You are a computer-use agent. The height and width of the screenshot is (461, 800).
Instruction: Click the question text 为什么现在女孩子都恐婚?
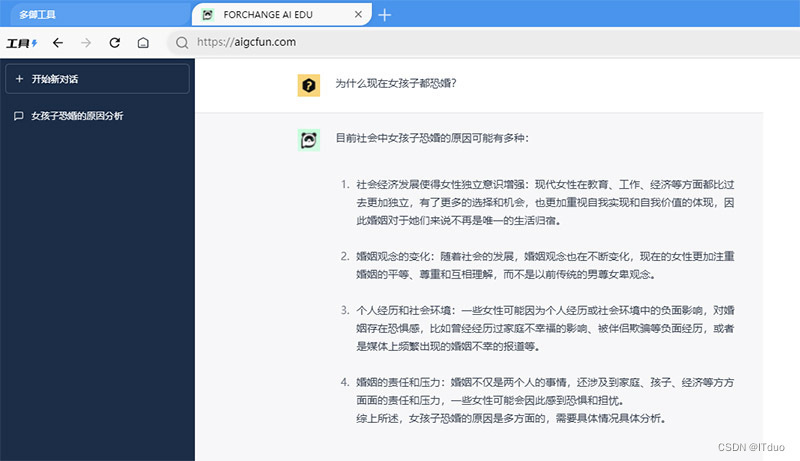(x=395, y=83)
